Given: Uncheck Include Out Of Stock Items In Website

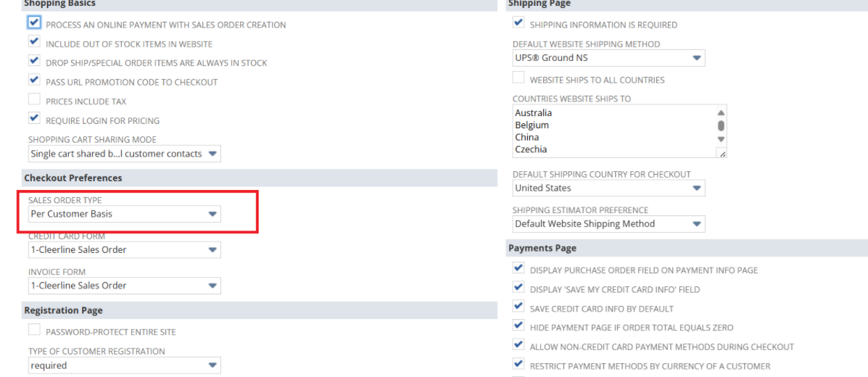Looking at the screenshot, I should [34, 43].
